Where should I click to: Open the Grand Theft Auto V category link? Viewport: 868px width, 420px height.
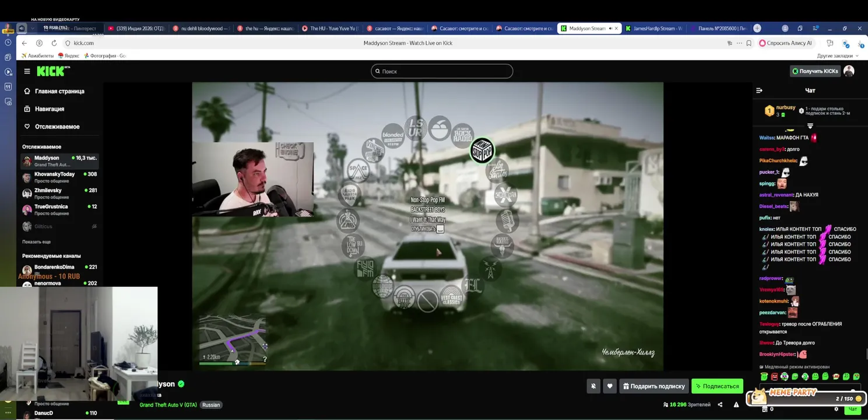pos(168,405)
